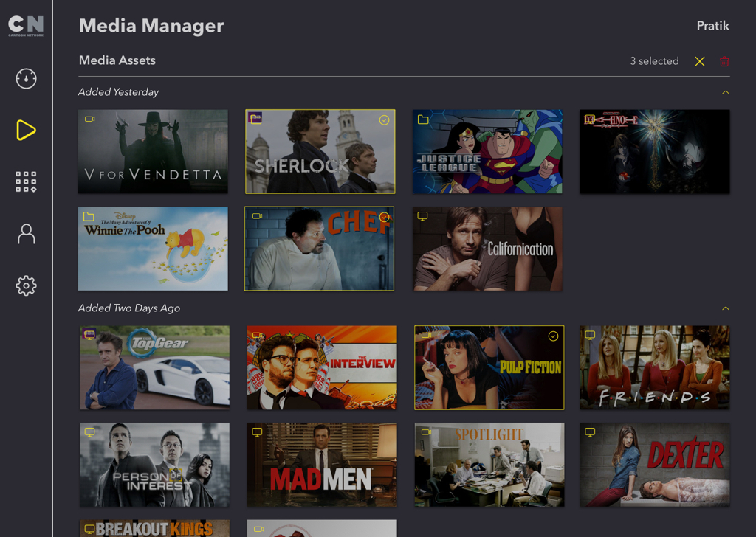Open the Pratik user account
Screen dimensions: 756x537
click(x=712, y=26)
